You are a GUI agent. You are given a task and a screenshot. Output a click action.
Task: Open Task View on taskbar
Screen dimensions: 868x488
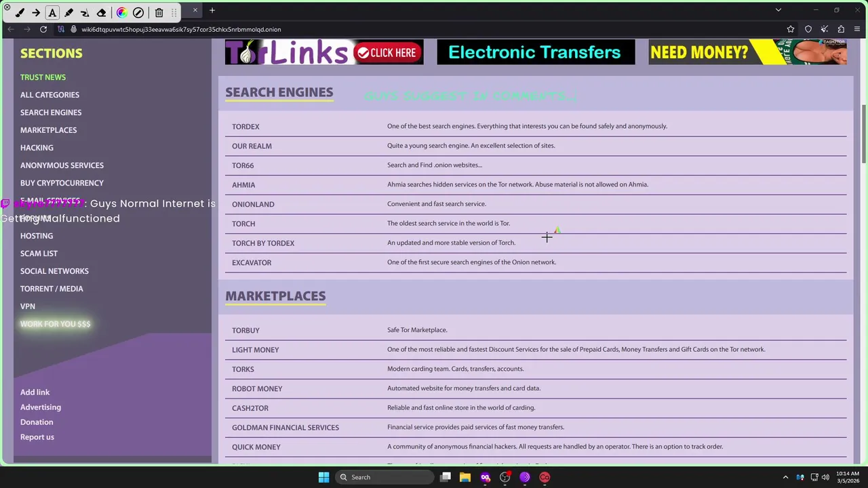(x=446, y=477)
